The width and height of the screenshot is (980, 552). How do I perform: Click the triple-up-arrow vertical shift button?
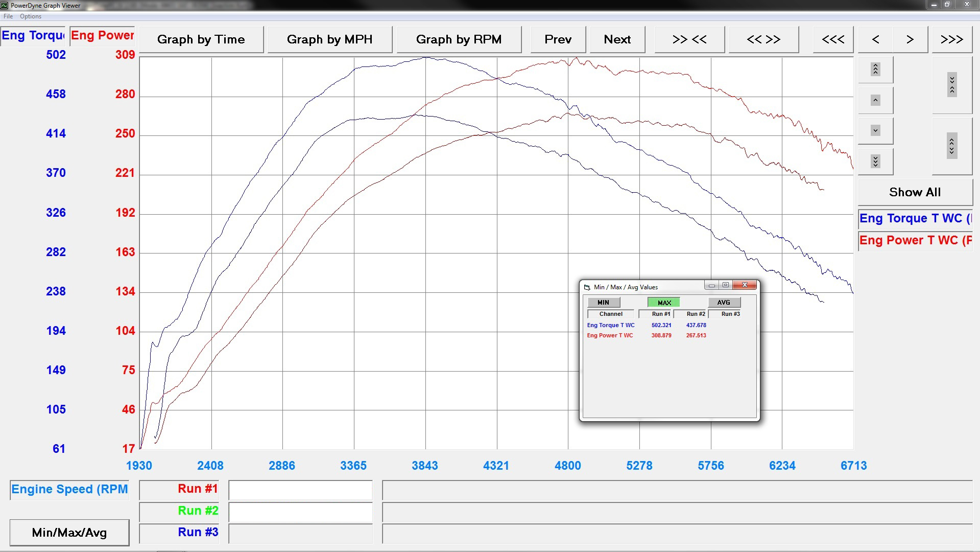tap(875, 69)
